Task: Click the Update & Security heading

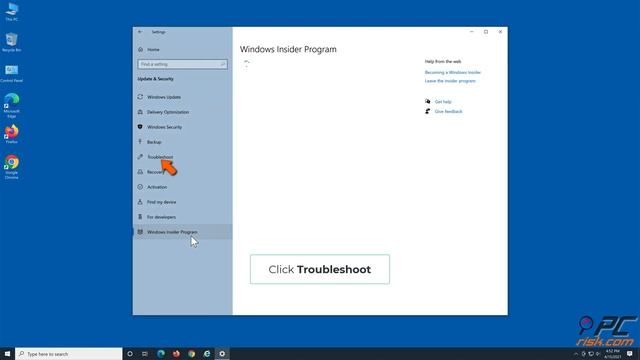Action: click(156, 79)
